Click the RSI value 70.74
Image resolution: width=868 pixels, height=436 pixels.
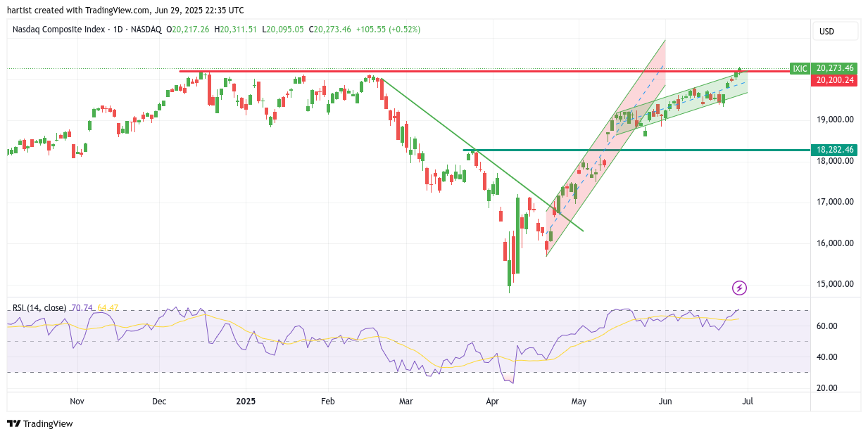[x=82, y=308]
